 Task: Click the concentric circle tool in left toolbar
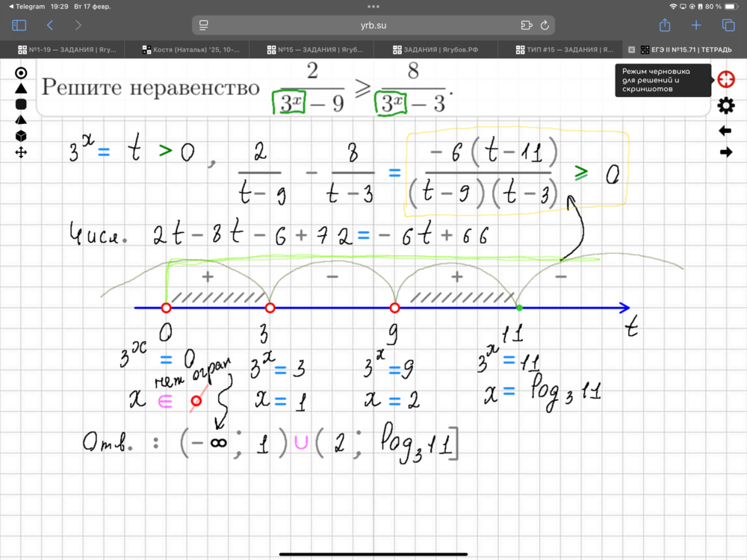(x=21, y=72)
